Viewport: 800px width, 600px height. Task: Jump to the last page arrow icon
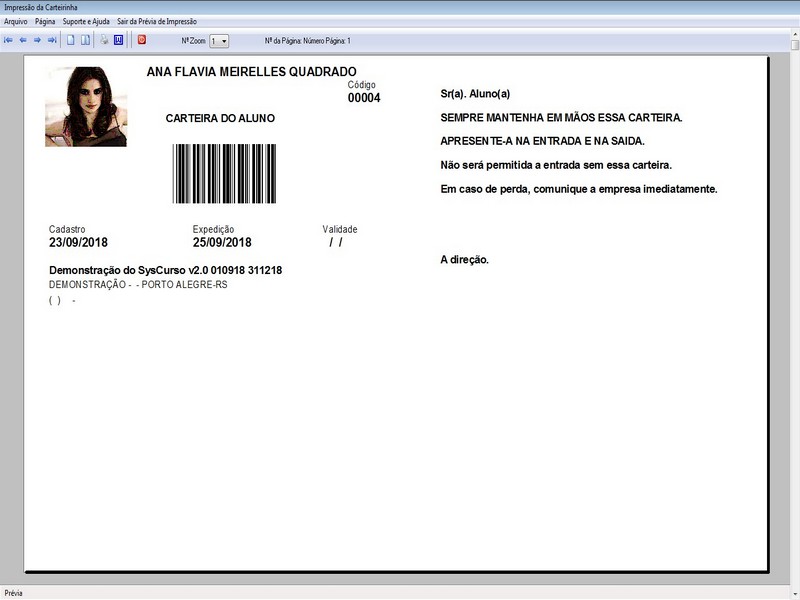point(52,41)
